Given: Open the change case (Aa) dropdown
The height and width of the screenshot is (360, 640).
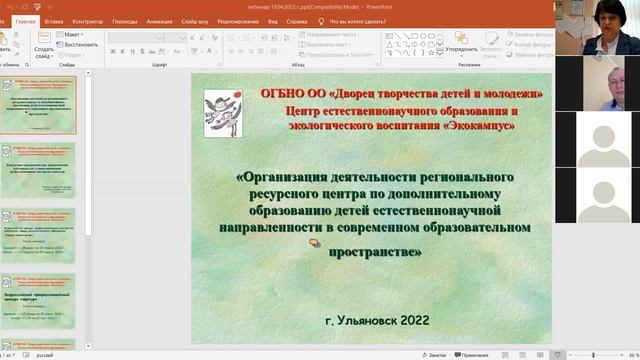Looking at the screenshot, I should pos(178,51).
